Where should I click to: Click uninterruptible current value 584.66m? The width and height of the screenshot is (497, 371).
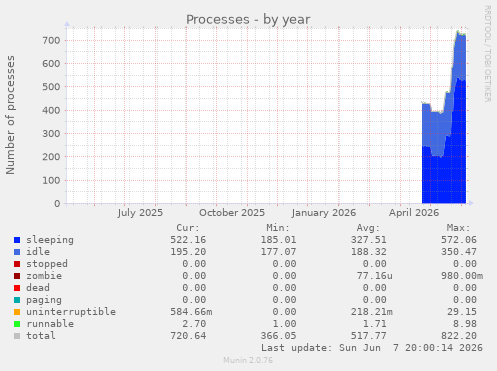click(x=191, y=312)
